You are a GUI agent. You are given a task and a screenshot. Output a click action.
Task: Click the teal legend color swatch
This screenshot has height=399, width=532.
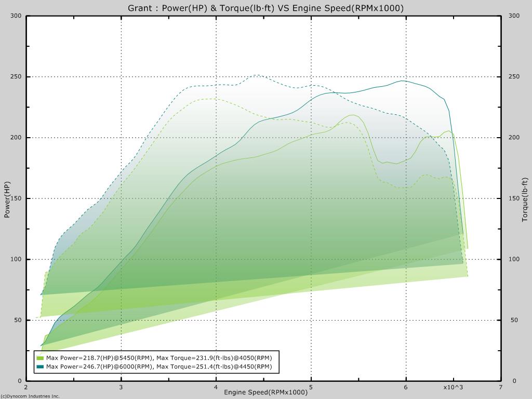coord(40,367)
